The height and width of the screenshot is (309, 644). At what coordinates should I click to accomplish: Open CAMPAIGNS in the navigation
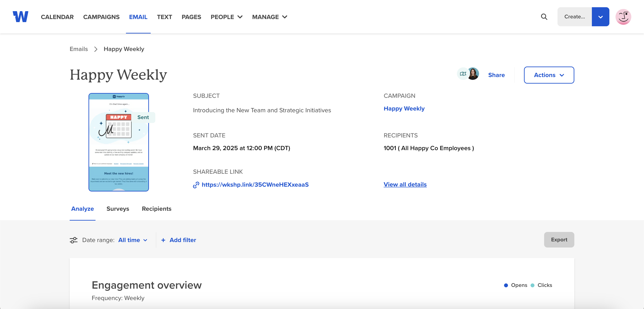click(101, 17)
